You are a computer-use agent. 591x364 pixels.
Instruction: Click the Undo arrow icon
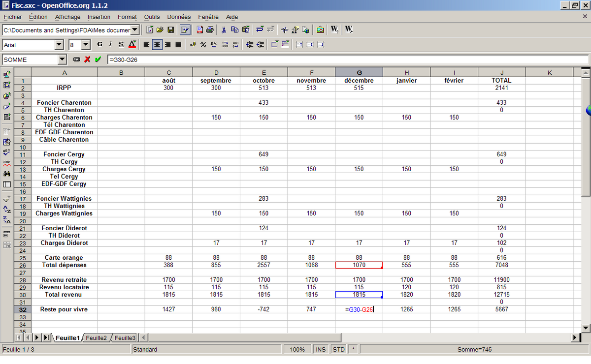click(x=260, y=30)
